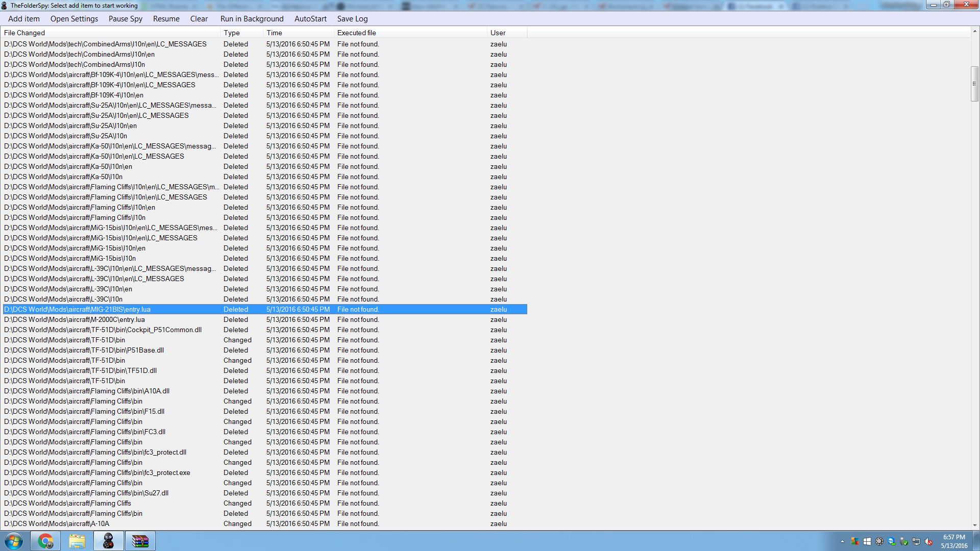The height and width of the screenshot is (551, 980).
Task: Select the MiG-15bis\l10n row
Action: [265, 258]
